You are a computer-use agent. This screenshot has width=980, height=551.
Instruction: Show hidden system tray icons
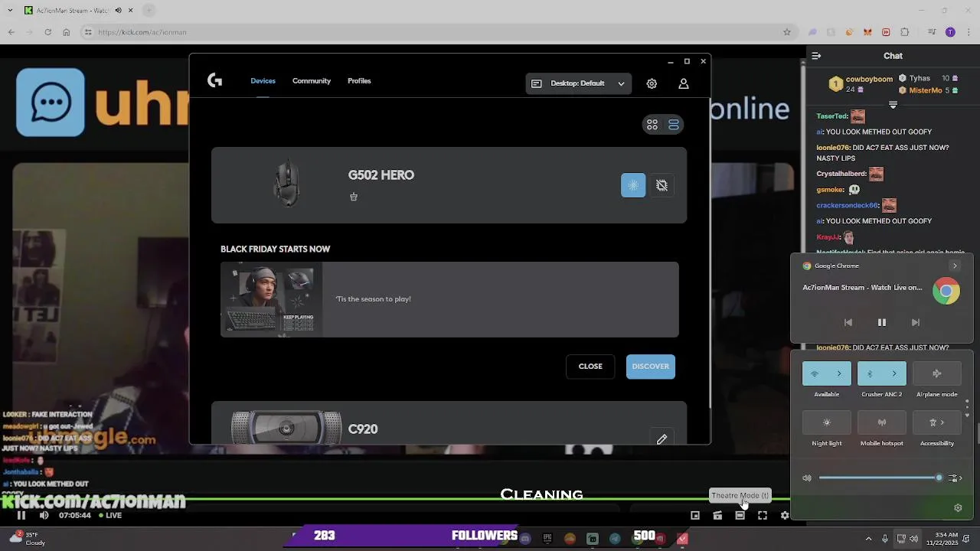(x=868, y=539)
